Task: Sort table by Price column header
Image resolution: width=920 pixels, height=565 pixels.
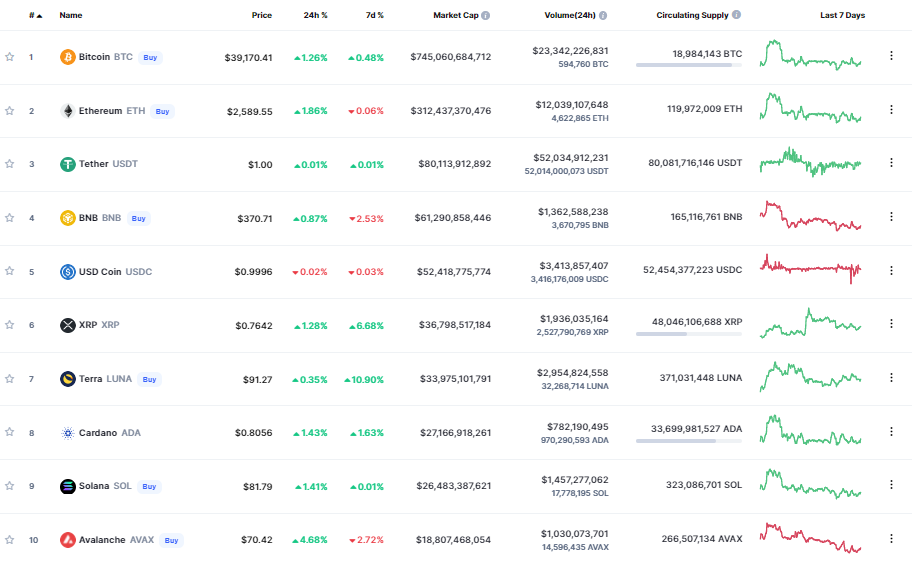Action: pyautogui.click(x=262, y=15)
